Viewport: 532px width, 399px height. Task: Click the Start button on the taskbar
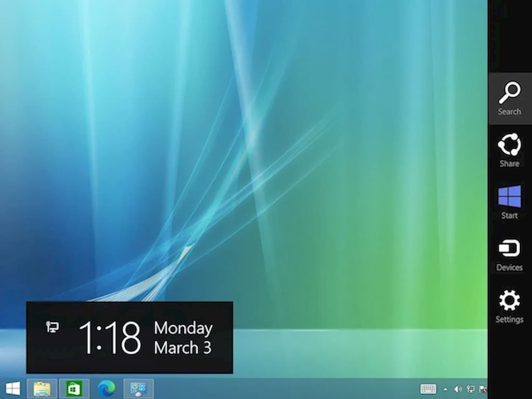[x=13, y=389]
